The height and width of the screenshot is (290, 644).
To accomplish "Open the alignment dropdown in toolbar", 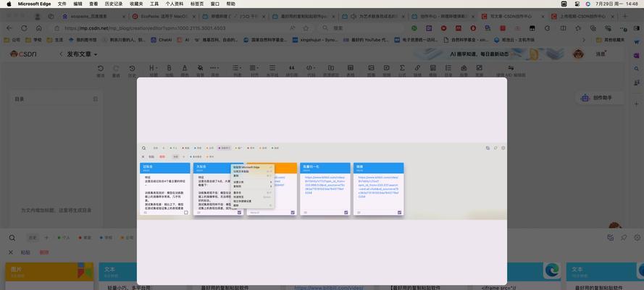I will click(x=254, y=70).
